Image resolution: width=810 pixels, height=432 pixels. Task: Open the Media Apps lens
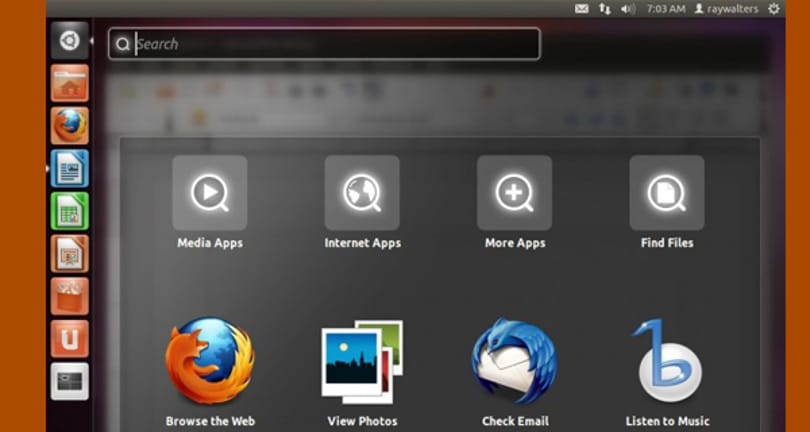coord(210,193)
